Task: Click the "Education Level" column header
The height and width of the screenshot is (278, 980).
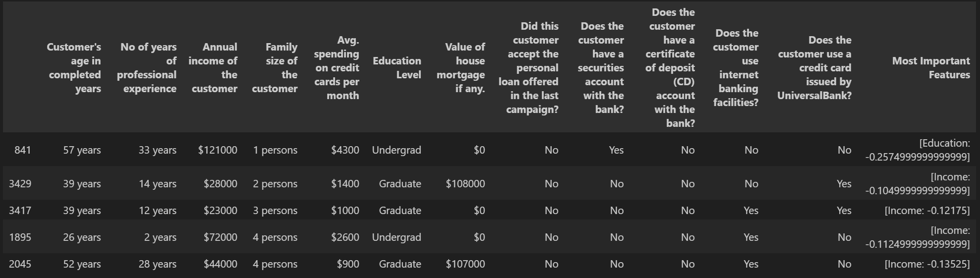Action: [397, 68]
